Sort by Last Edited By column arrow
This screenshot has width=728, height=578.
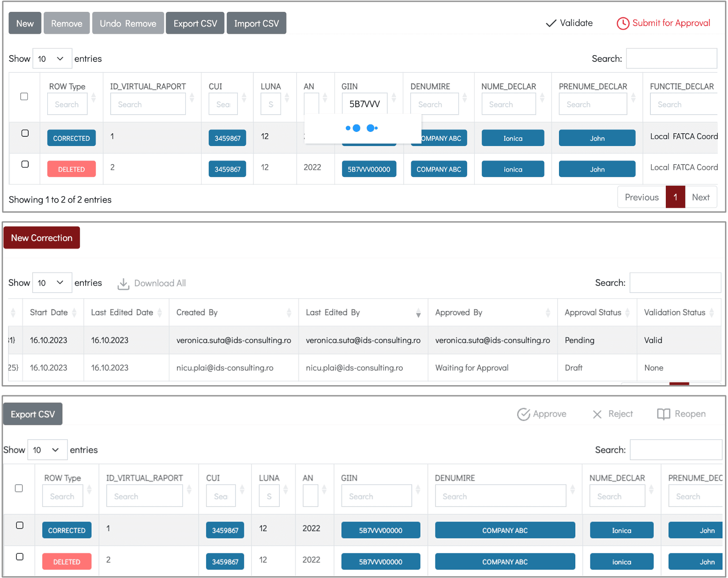418,313
